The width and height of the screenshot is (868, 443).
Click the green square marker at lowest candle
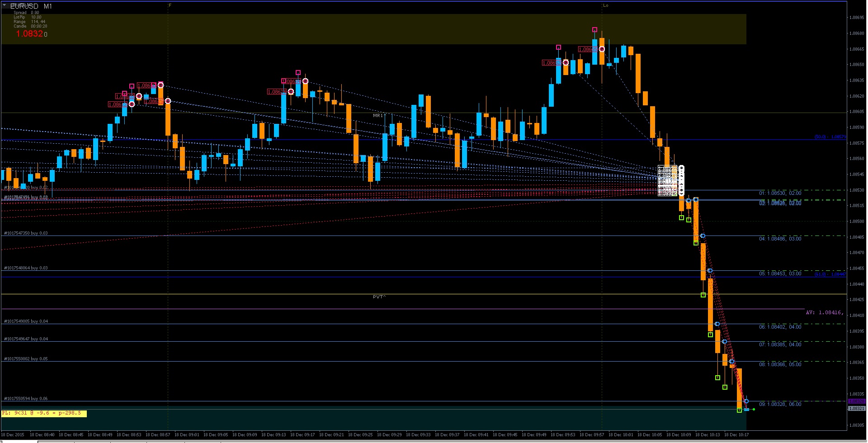[x=739, y=410]
